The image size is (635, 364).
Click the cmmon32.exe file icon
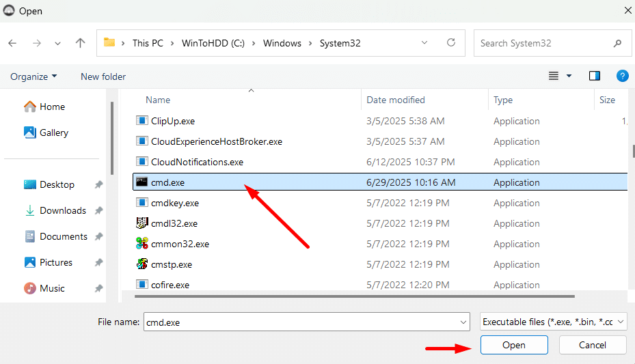point(141,244)
